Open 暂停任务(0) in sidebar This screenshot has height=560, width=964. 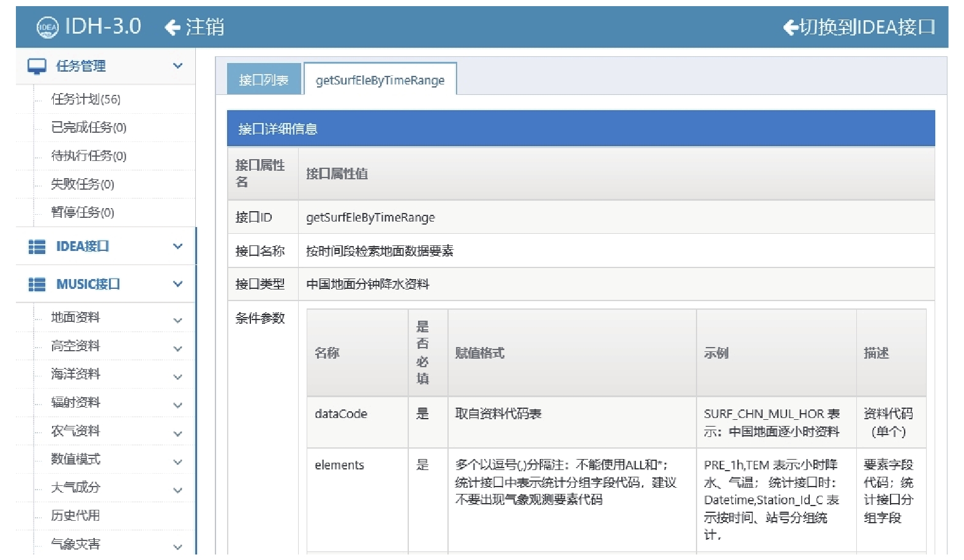pos(83,212)
